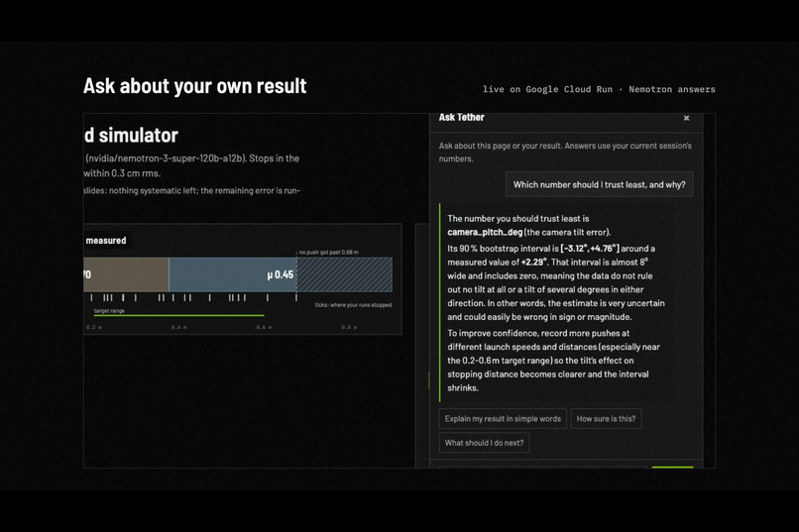Click the 'measured' chart label
This screenshot has height=532, width=799.
(x=106, y=241)
